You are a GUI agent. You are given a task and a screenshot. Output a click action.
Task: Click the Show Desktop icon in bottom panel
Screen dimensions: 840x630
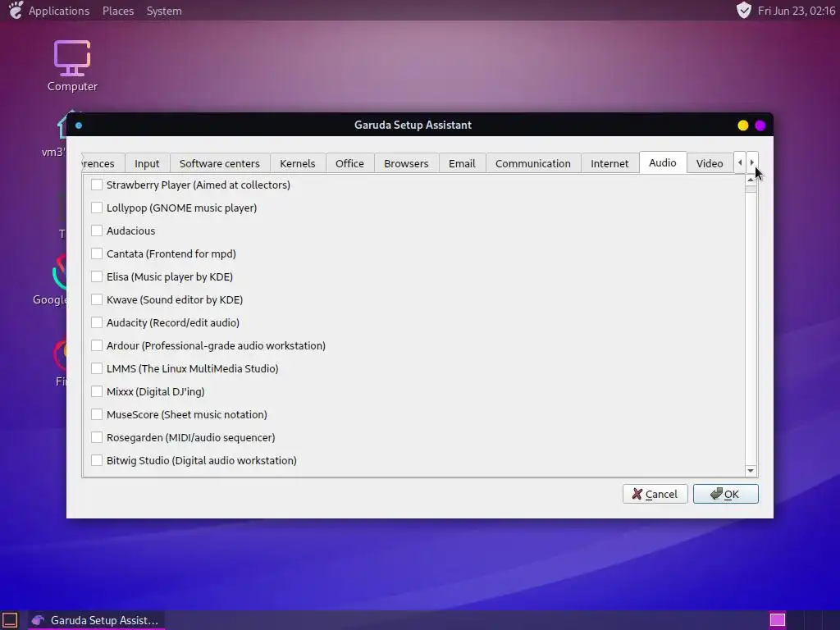(x=10, y=620)
